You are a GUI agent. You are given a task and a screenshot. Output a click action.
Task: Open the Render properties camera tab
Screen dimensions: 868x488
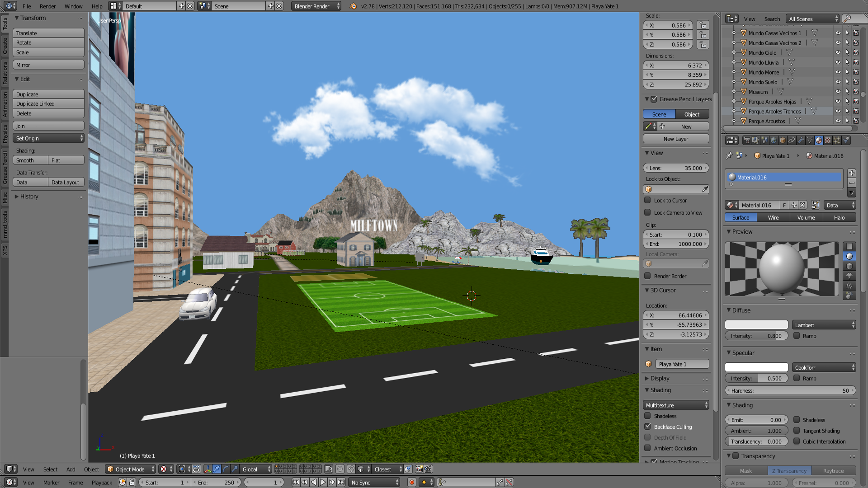pyautogui.click(x=746, y=141)
